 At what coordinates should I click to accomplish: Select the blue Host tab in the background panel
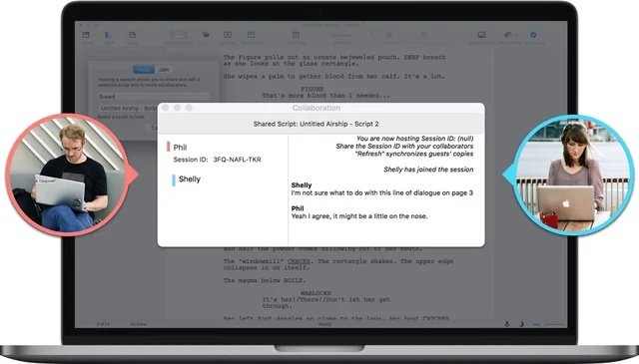pos(144,70)
